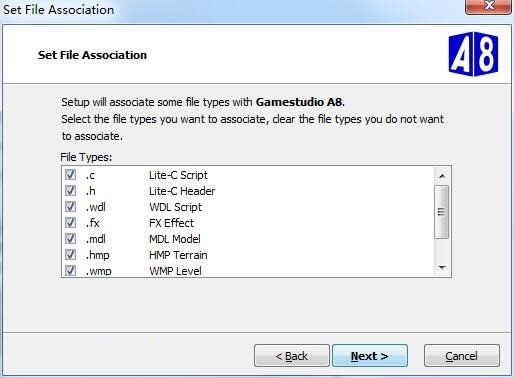Toggle the .mdl MDL Model checkbox
The height and width of the screenshot is (378, 514).
70,238
